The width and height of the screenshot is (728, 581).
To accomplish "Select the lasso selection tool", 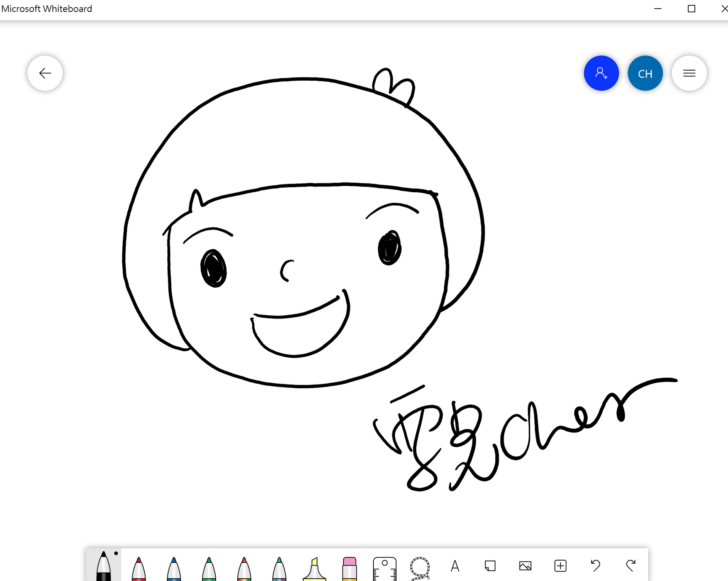I will [420, 568].
